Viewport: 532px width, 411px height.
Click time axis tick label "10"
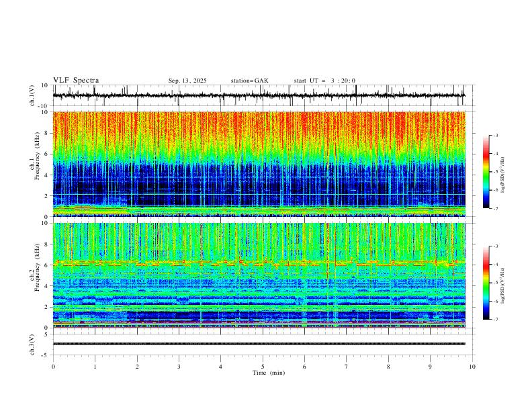(x=472, y=367)
